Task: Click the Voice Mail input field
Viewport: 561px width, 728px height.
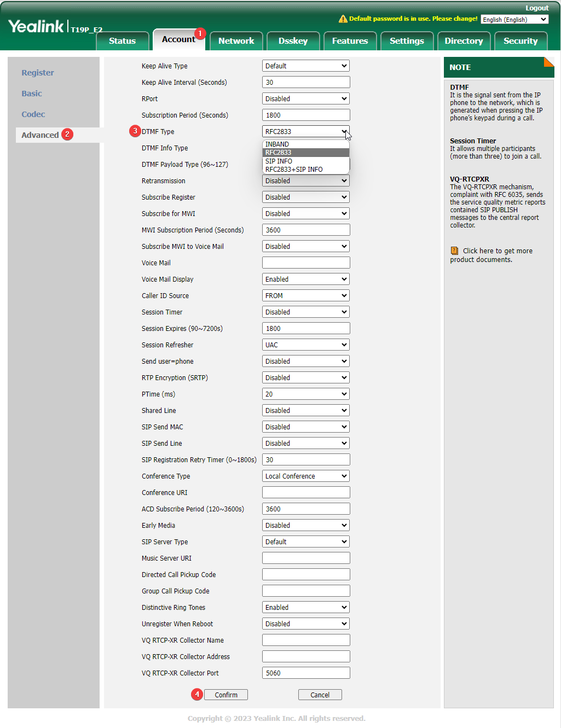Action: (305, 263)
